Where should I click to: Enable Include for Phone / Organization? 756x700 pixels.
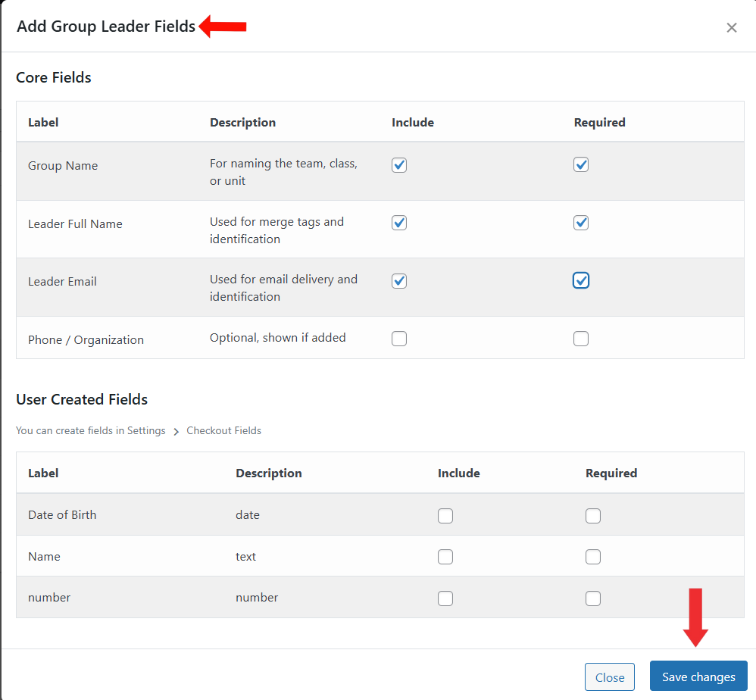pyautogui.click(x=399, y=339)
